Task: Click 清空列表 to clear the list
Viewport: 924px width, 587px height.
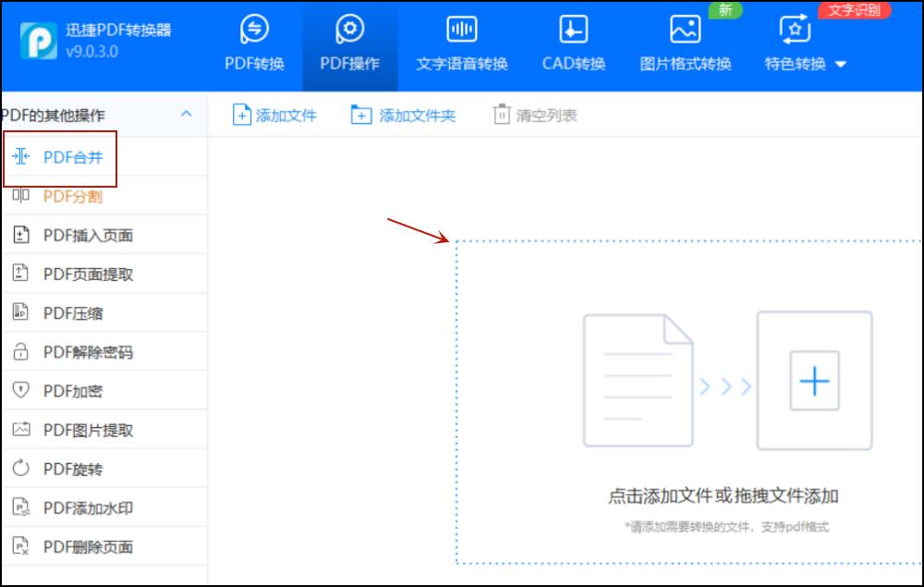Action: coord(532,116)
